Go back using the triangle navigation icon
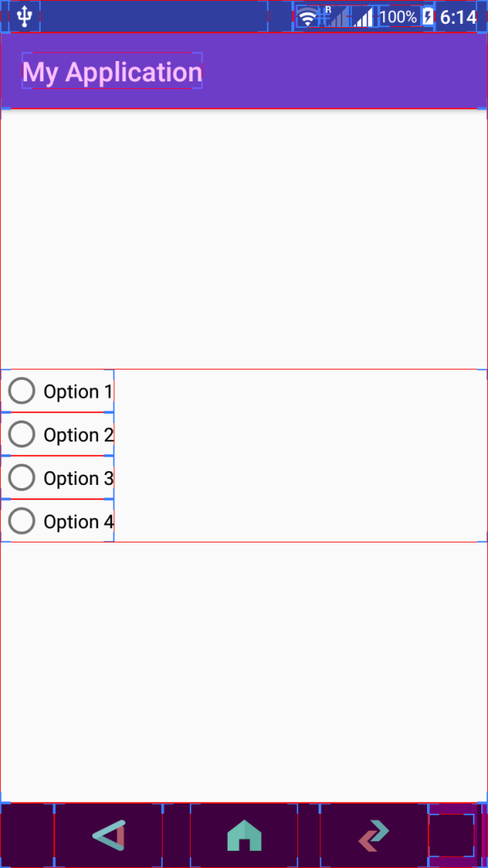The width and height of the screenshot is (488, 868). click(109, 835)
